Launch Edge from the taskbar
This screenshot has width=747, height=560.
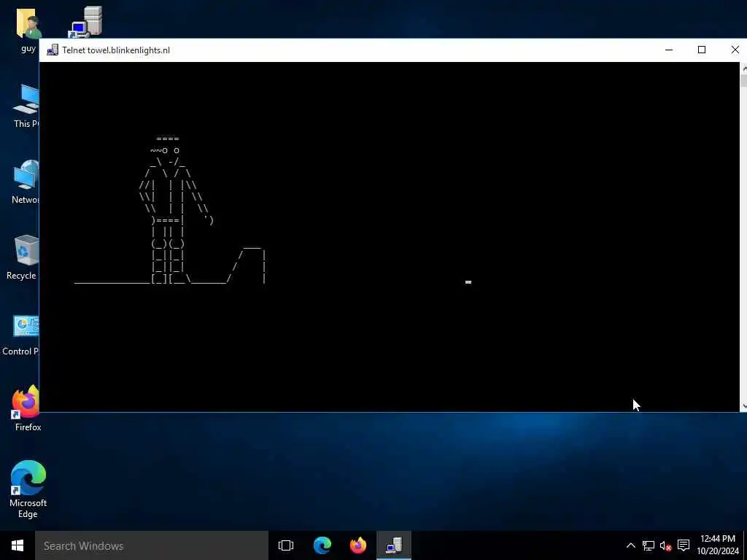point(322,545)
